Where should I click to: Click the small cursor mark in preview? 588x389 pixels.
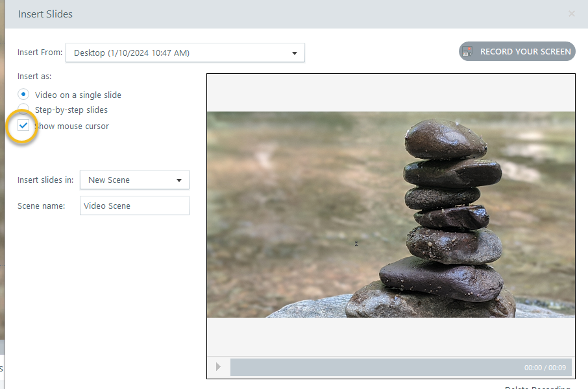pos(356,244)
